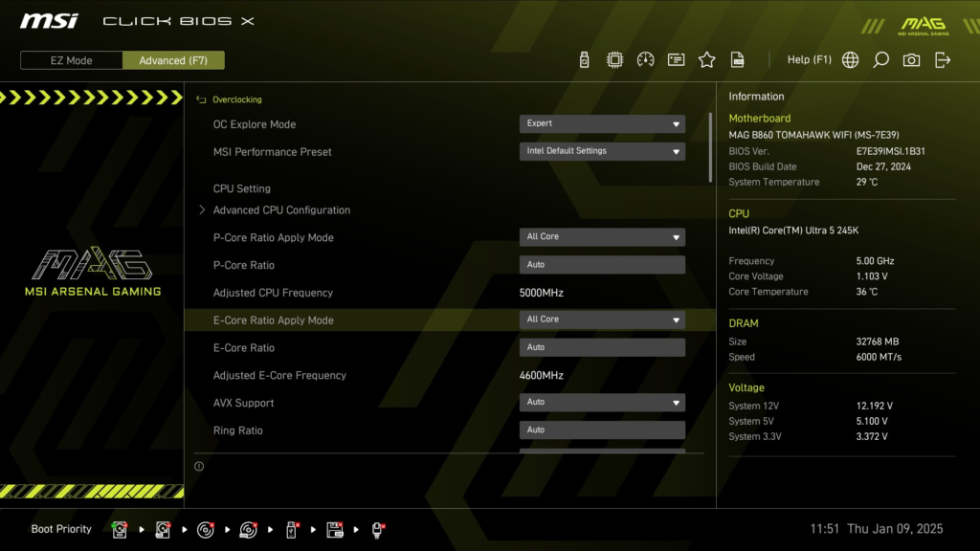
Task: Open the MSI Performance Preset dropdown
Action: pos(602,151)
